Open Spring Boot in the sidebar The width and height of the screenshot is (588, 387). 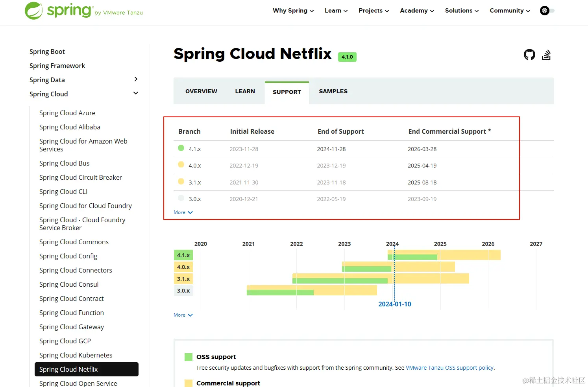coord(47,52)
